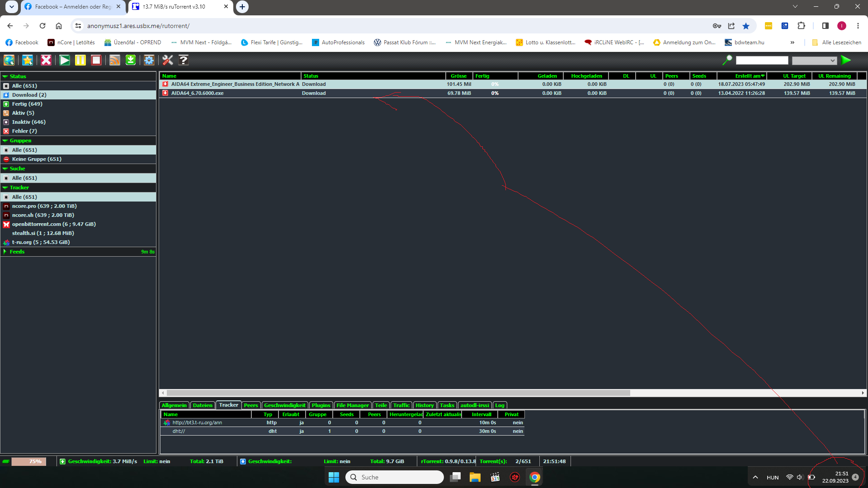Open the Chrome profile avatar
This screenshot has height=488, width=868.
tap(842, 26)
